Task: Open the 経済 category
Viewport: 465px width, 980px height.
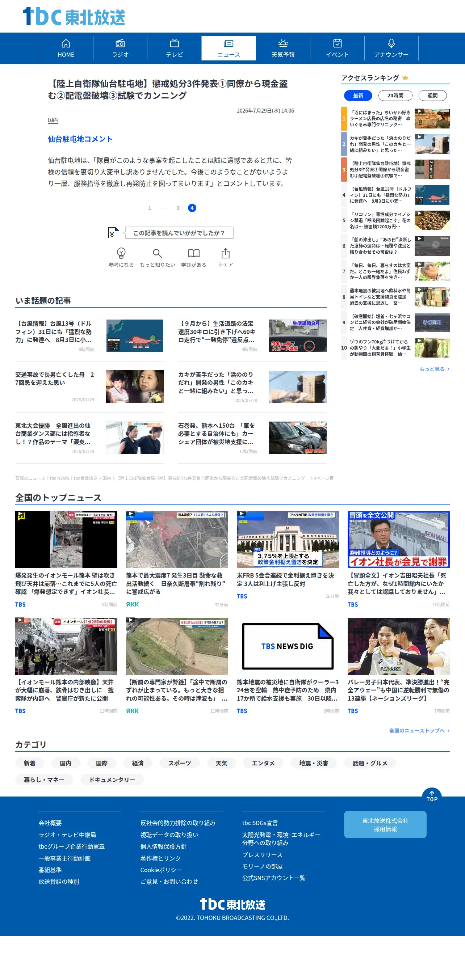Action: [x=138, y=763]
